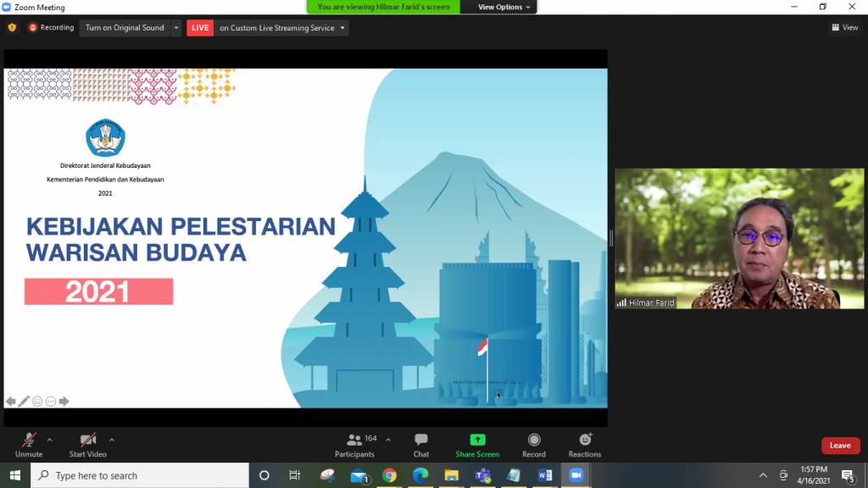This screenshot has height=488, width=868.
Task: Click the slide's pen annotation icon
Action: (x=24, y=402)
